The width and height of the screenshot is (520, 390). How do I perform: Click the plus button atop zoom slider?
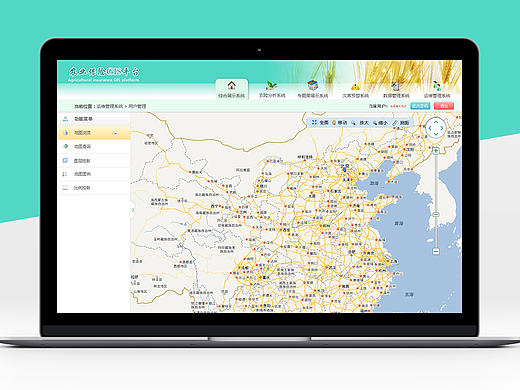coord(436,151)
